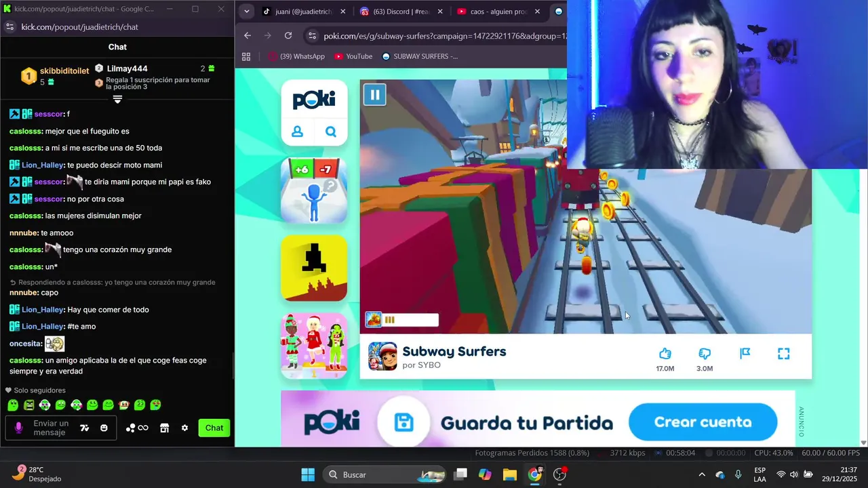Give Subway Surfers a thumbs down
The image size is (868, 488).
tap(705, 353)
